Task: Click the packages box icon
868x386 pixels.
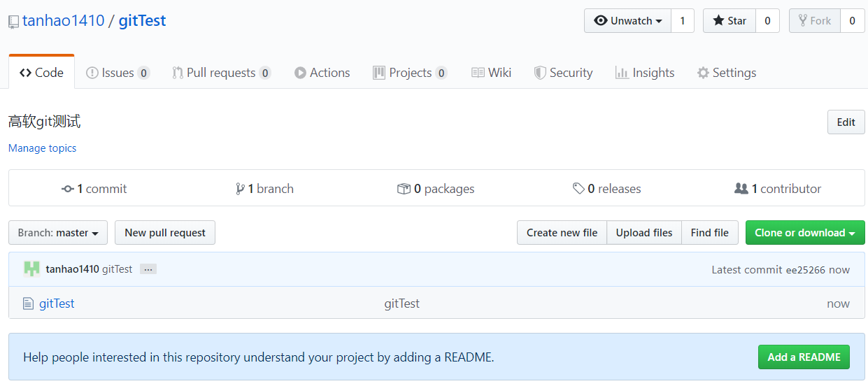Action: 404,189
